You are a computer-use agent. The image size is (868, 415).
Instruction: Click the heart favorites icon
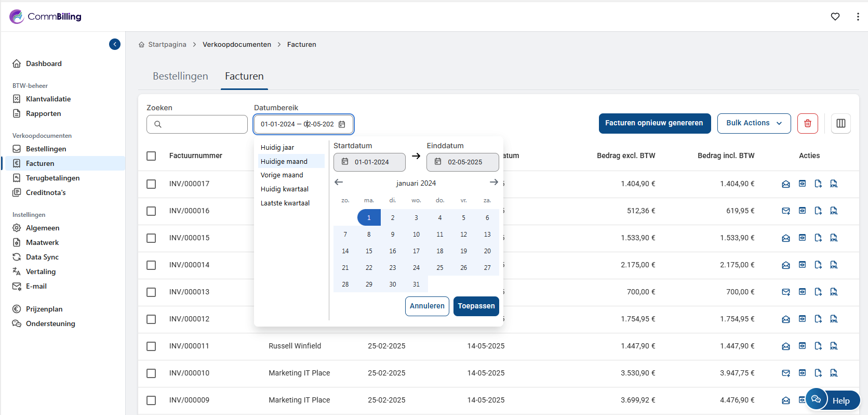tap(835, 17)
